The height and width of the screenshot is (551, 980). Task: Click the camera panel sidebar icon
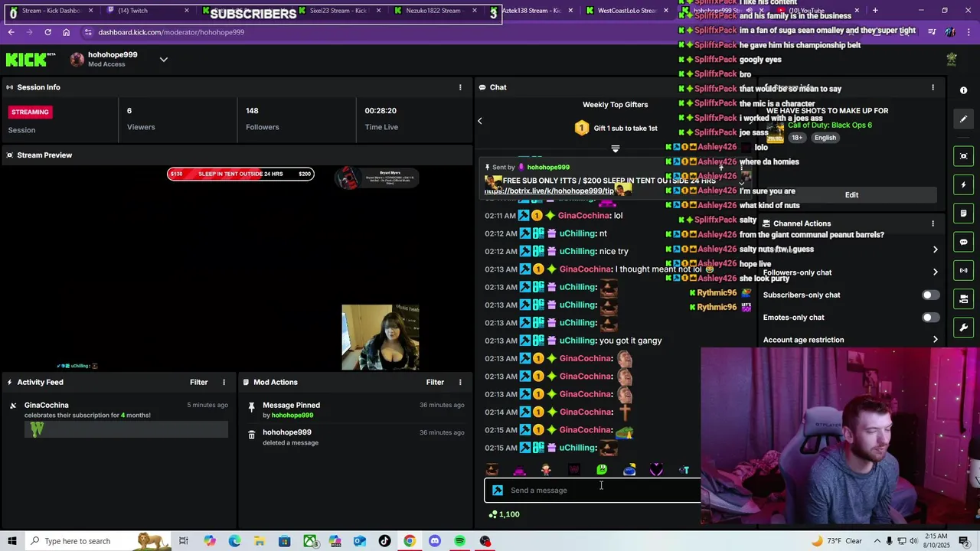tap(963, 298)
